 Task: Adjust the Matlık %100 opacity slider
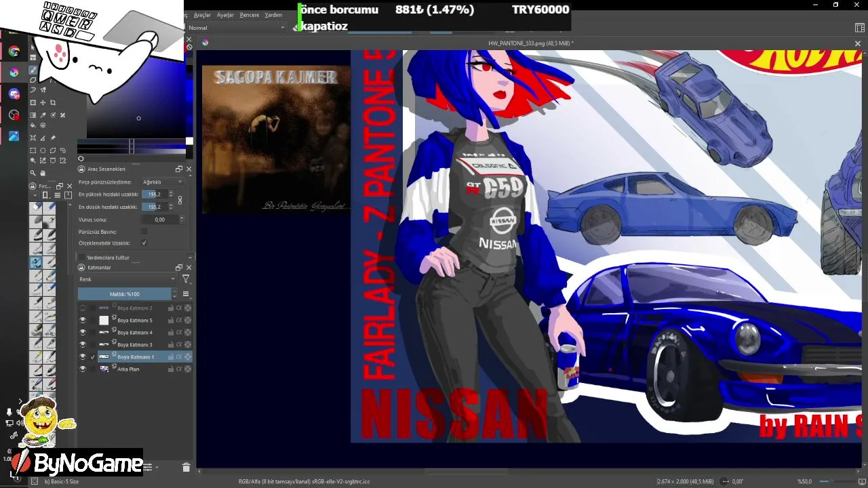pos(125,294)
